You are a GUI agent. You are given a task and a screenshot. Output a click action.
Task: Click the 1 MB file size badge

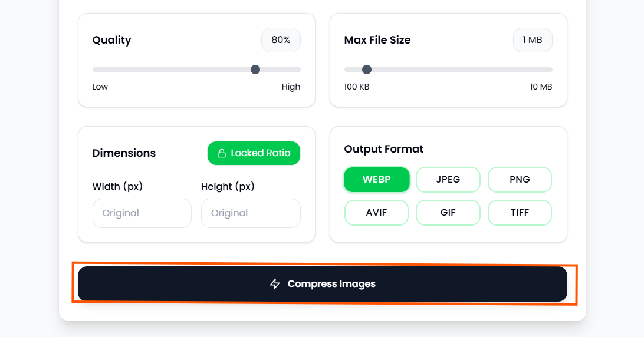tap(533, 40)
